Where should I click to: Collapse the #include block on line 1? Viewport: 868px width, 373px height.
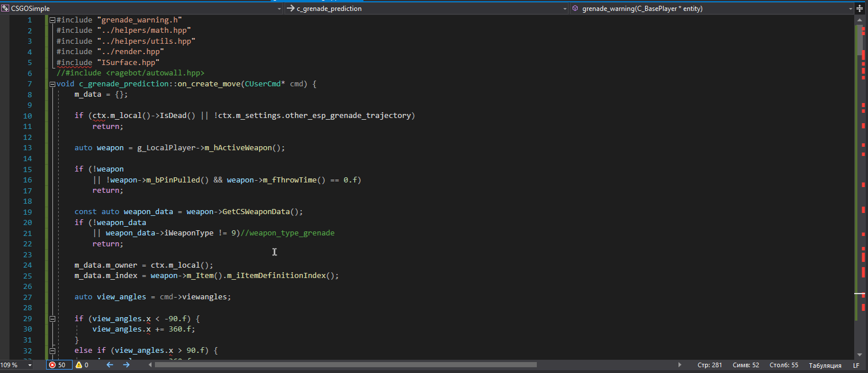coord(52,20)
